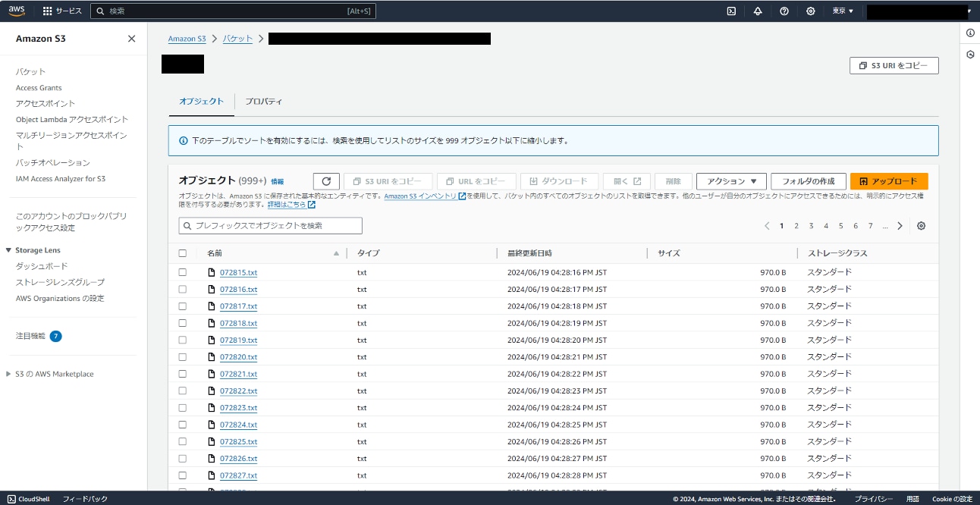Click the info icon in the blue banner
Viewport: 980px width, 505px height.
183,141
